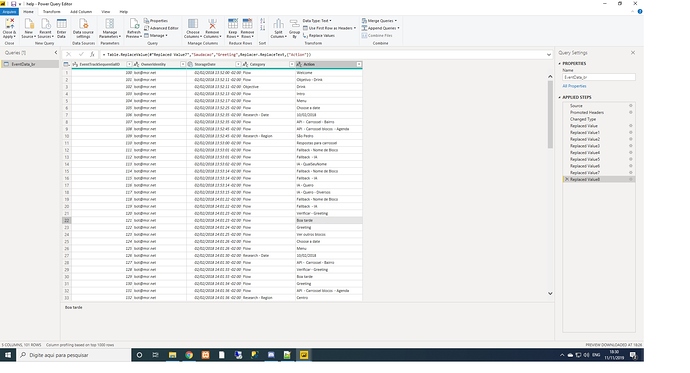Open the gear settings of the Source step
The width and height of the screenshot is (690, 373).
pyautogui.click(x=631, y=106)
